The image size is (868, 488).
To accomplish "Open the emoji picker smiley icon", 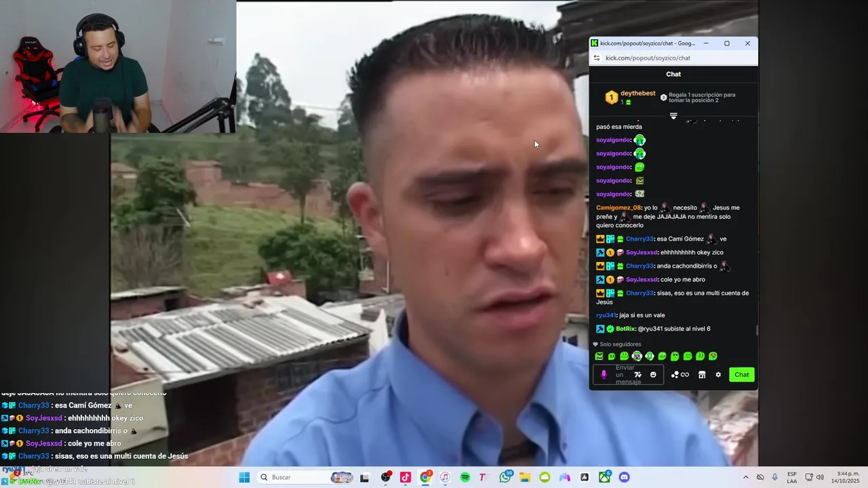I will 653,375.
